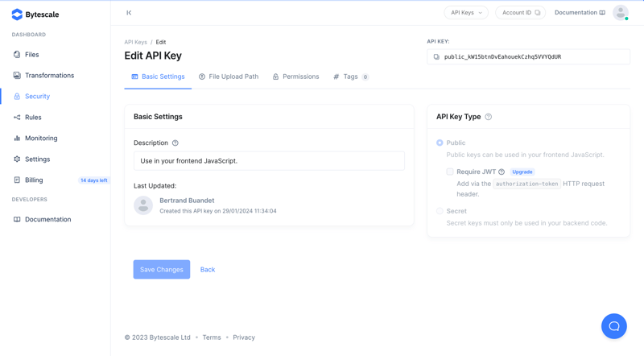Screen dimensions: 644x356
Task: Click the Back link
Action: point(208,270)
